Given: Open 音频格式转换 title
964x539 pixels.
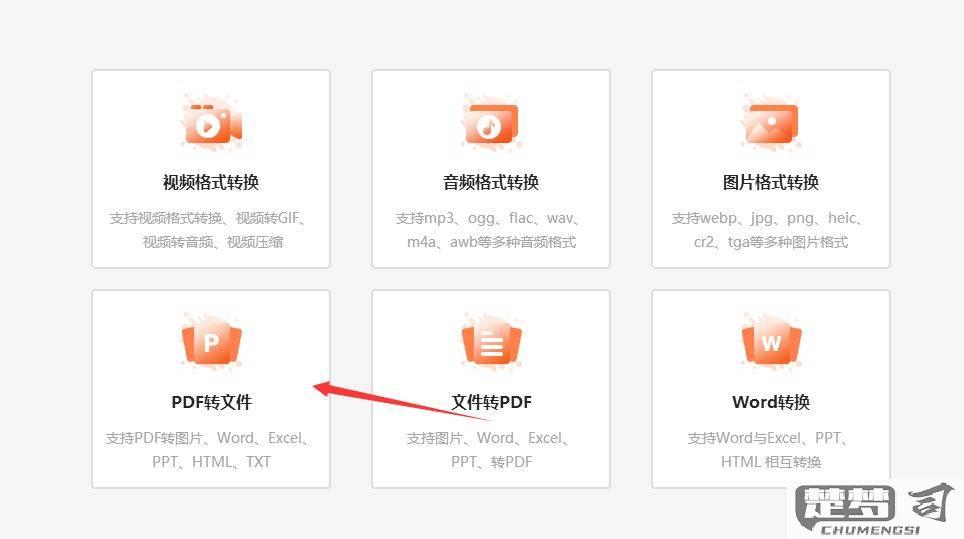Looking at the screenshot, I should (491, 182).
